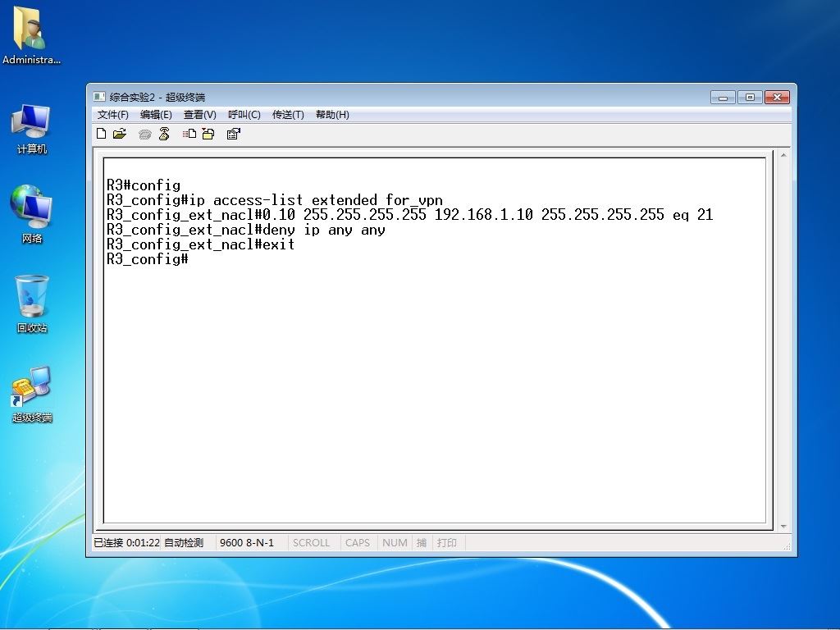The height and width of the screenshot is (630, 840).
Task: Open the 查看(V) menu
Action: coord(200,115)
